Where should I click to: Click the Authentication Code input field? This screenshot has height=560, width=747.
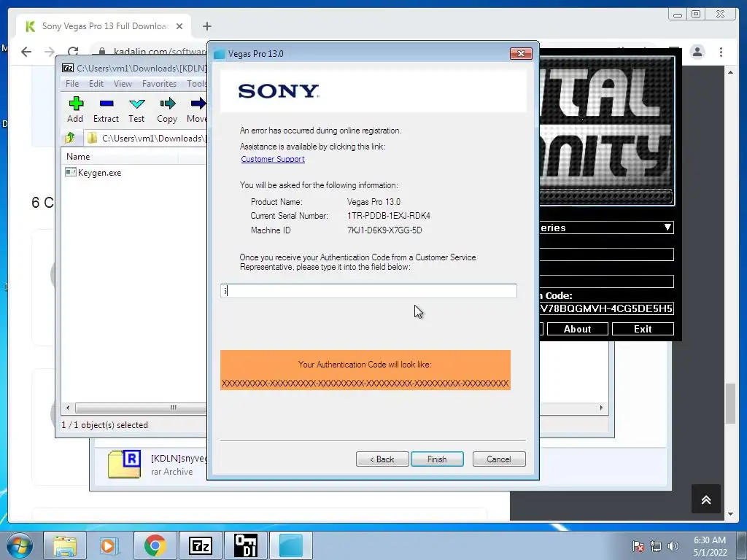368,290
